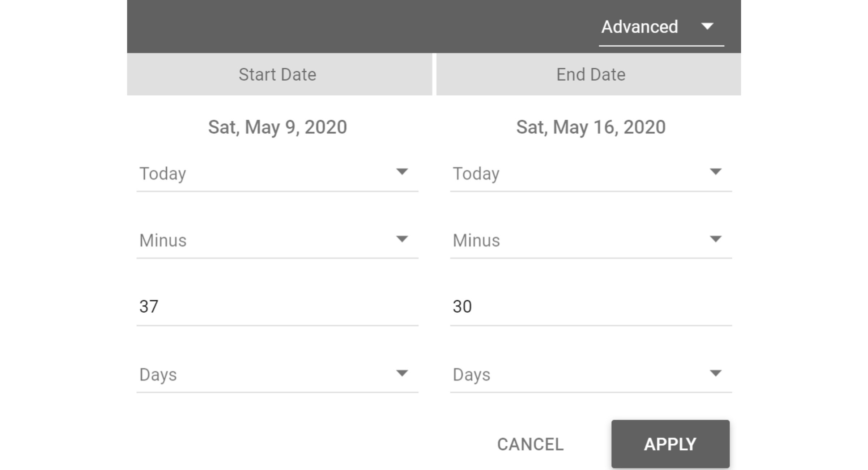Click arrow icon of Start Date Days dropdown
The width and height of the screenshot is (868, 470).
[x=402, y=373]
